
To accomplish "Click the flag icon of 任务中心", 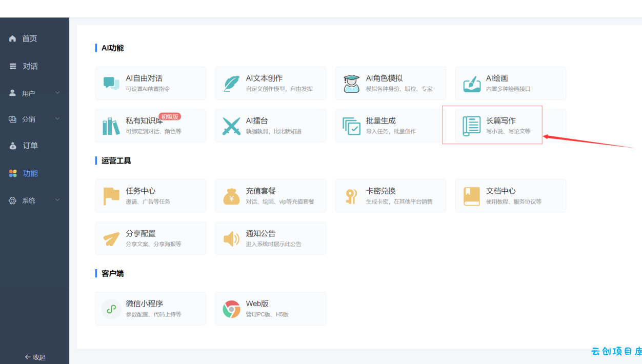I will coord(111,196).
